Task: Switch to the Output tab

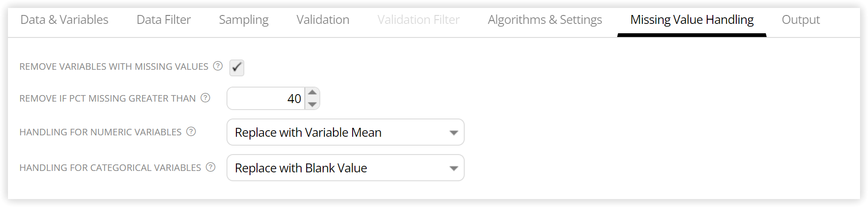Action: pyautogui.click(x=801, y=20)
